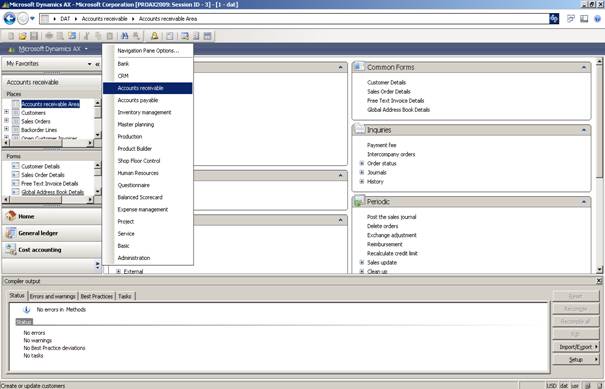Expand the Customers tree node
This screenshot has width=605, height=389.
[x=6, y=112]
